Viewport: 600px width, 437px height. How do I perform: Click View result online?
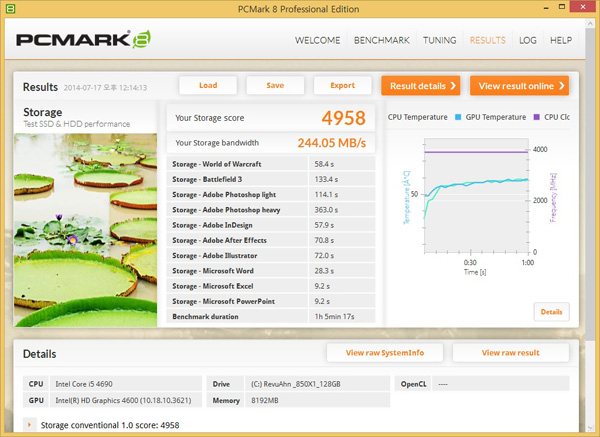(520, 86)
